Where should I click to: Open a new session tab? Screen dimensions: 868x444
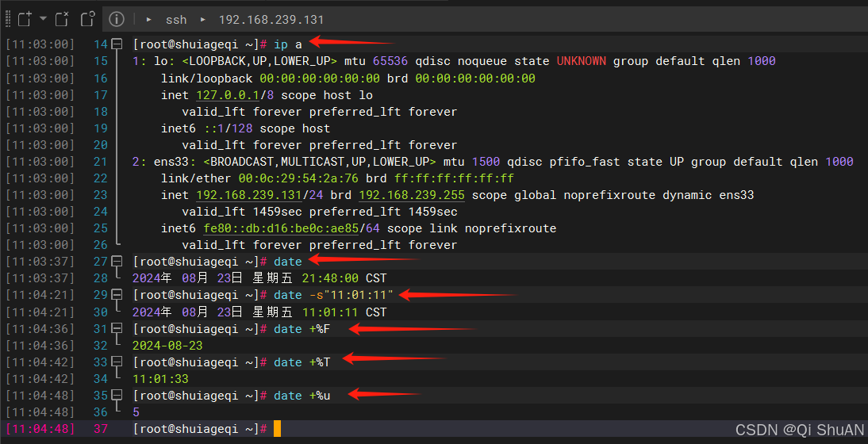coord(25,19)
